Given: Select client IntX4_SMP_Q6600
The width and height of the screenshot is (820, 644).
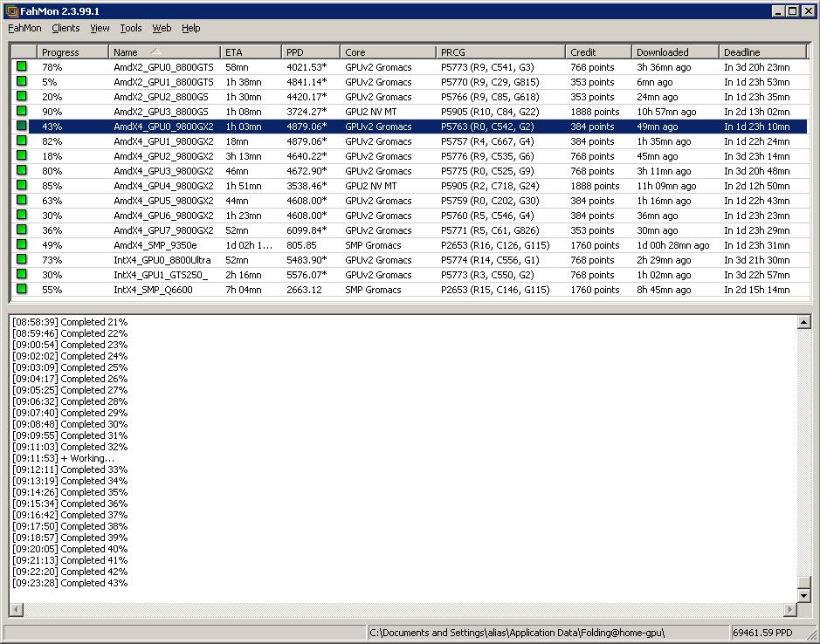Looking at the screenshot, I should pyautogui.click(x=153, y=290).
